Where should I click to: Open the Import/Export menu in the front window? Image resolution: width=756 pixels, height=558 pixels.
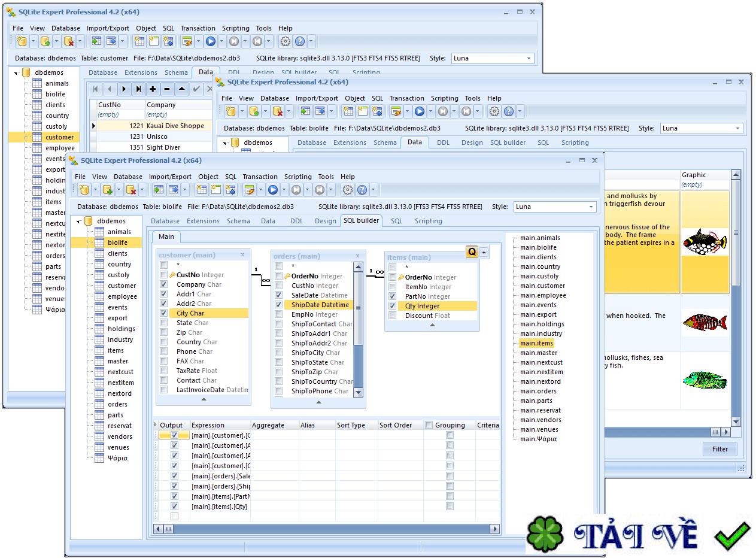(x=171, y=177)
